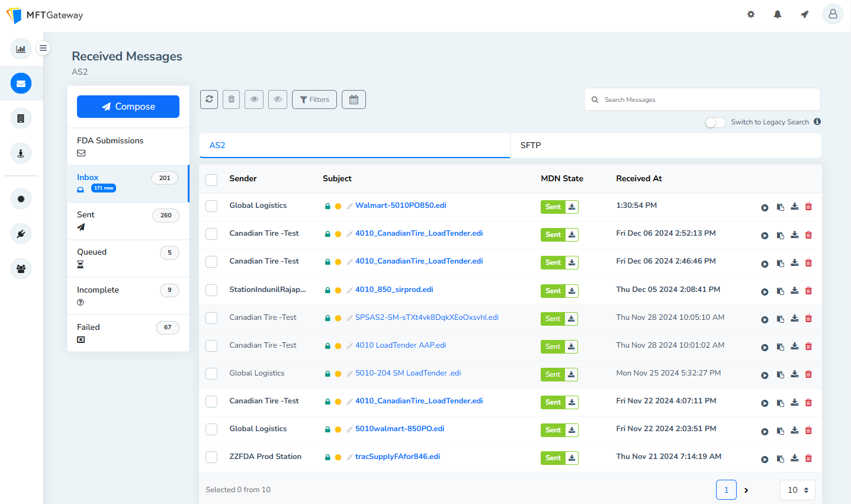The height and width of the screenshot is (504, 851).
Task: Open the settings gear in top bar
Action: click(x=751, y=14)
